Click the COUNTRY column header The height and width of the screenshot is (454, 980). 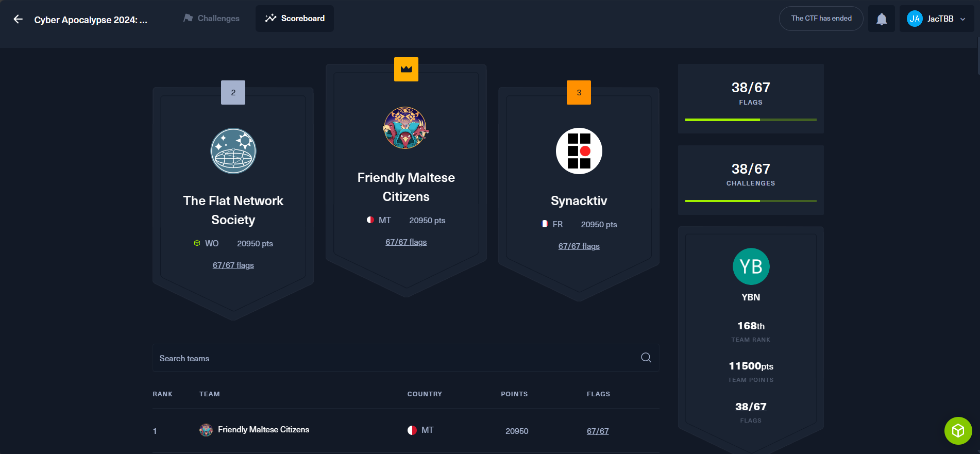pyautogui.click(x=425, y=394)
